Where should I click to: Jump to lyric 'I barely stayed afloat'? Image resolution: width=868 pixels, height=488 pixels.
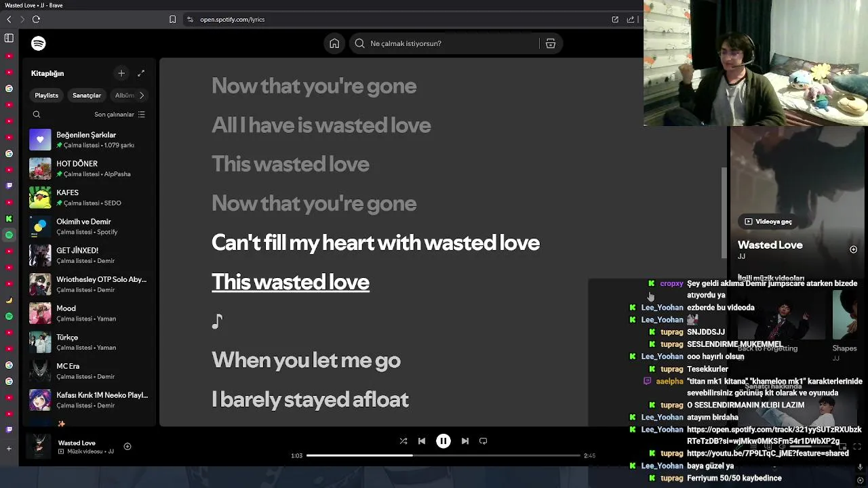point(310,399)
